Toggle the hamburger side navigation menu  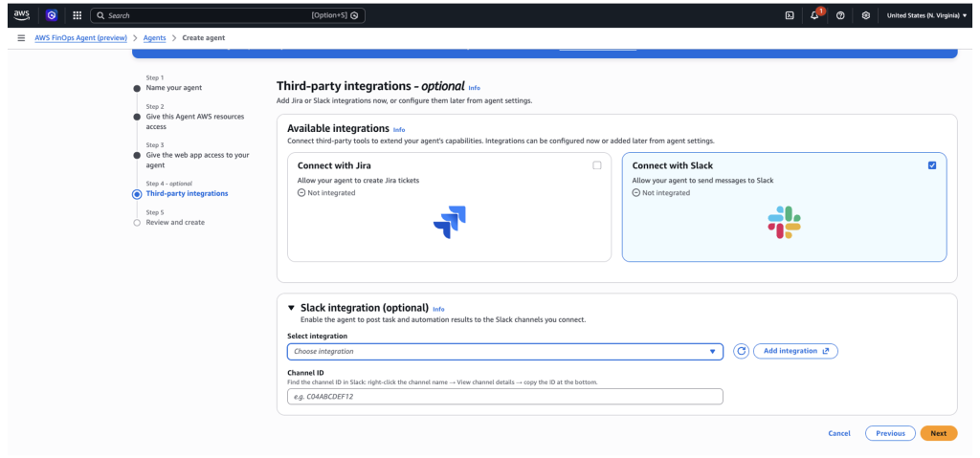click(x=21, y=38)
